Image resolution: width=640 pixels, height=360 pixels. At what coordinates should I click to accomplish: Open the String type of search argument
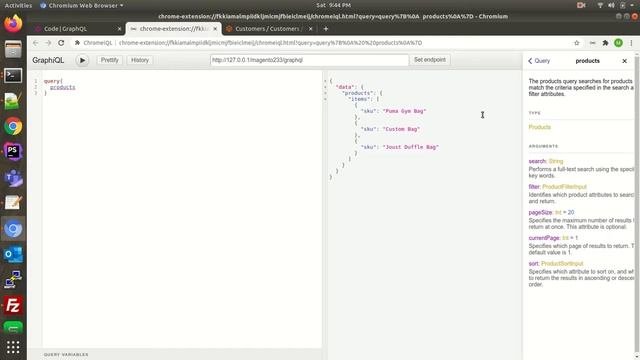tap(556, 161)
